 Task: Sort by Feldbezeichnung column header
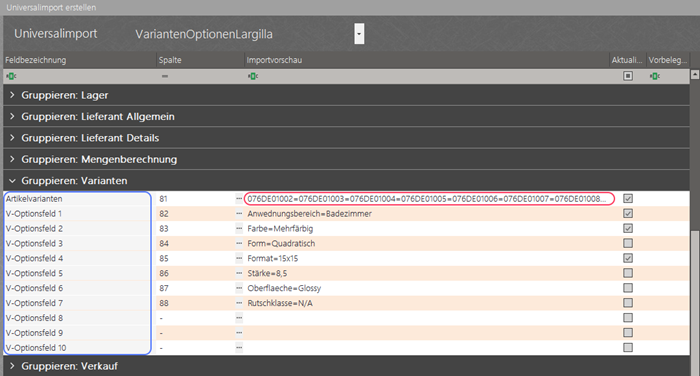click(x=80, y=60)
